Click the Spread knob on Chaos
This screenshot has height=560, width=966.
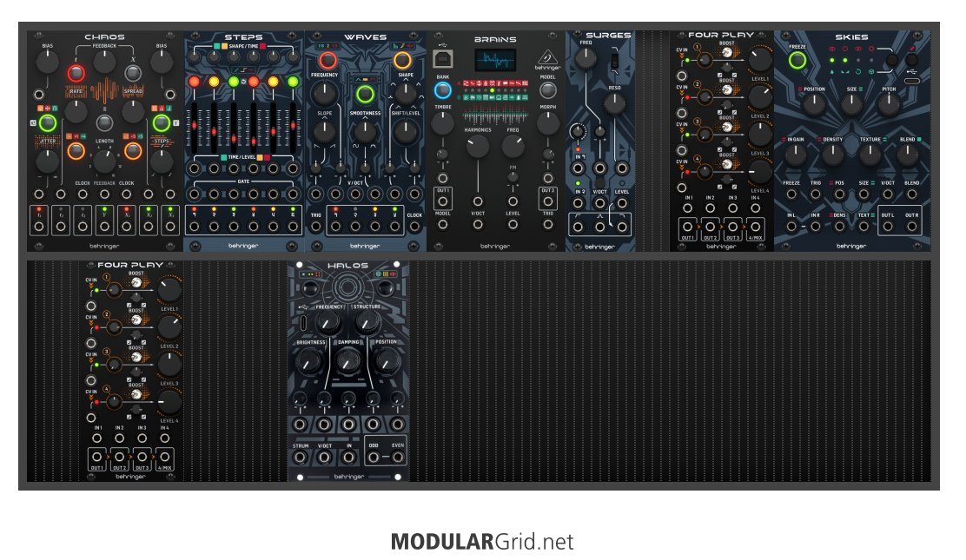pos(132,111)
